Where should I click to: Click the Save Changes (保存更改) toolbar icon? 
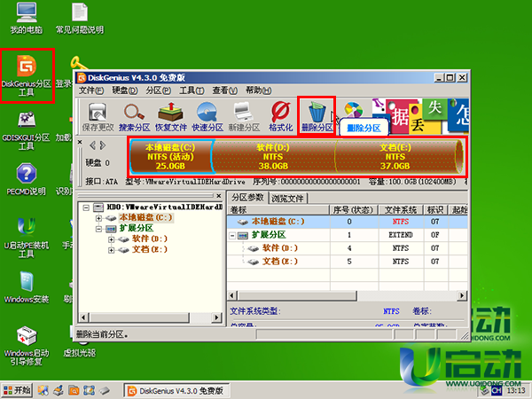pos(98,117)
